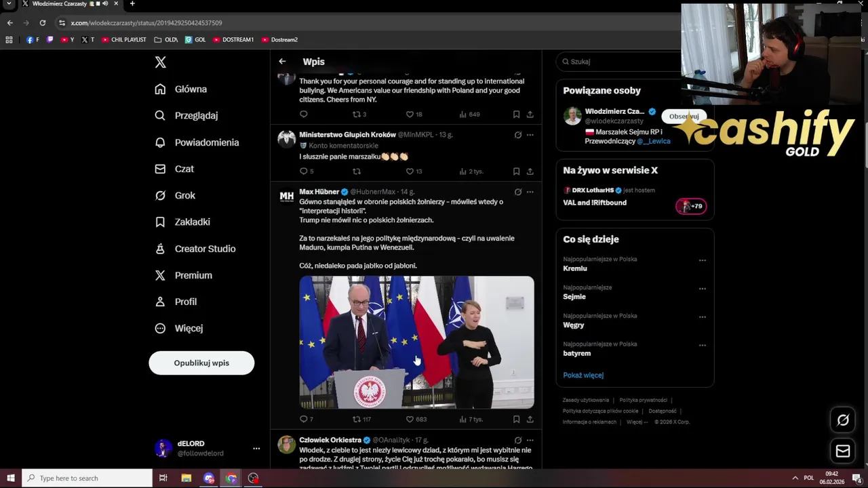868x488 pixels.
Task: Open @__Lewica mention link
Action: 654,141
